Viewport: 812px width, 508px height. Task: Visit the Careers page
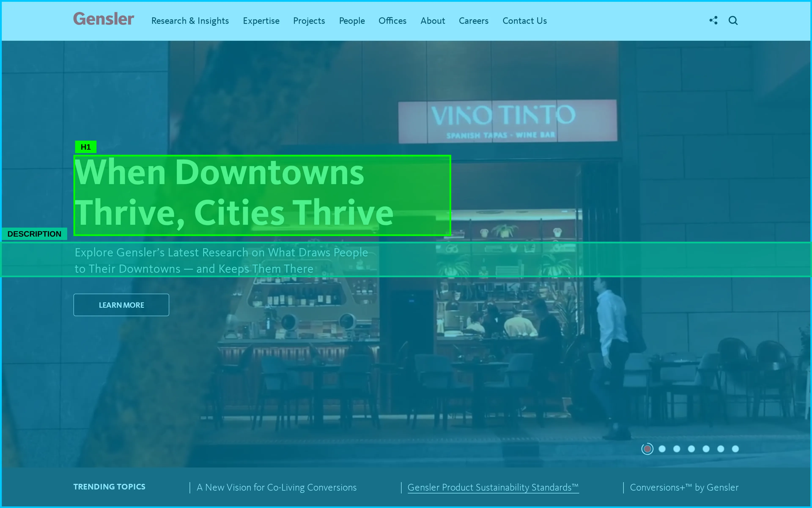[x=473, y=21]
